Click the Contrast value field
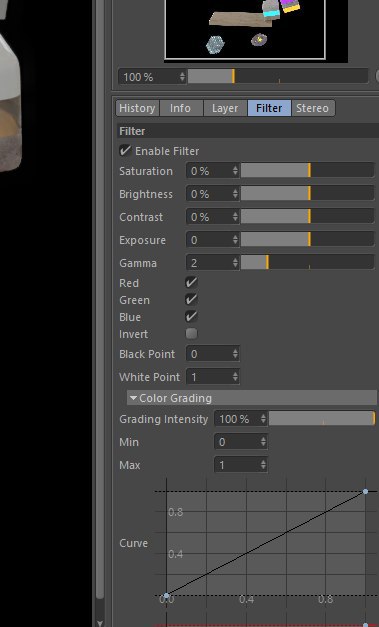Viewport: 379px width, 627px height. point(213,217)
